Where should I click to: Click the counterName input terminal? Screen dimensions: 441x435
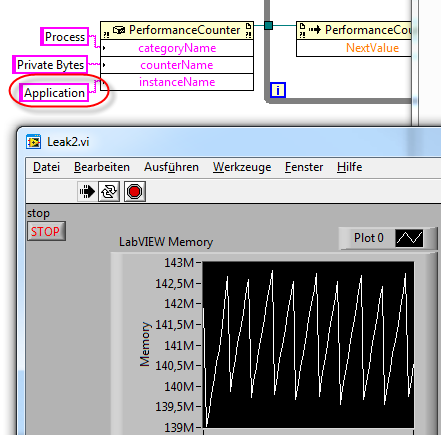177,65
